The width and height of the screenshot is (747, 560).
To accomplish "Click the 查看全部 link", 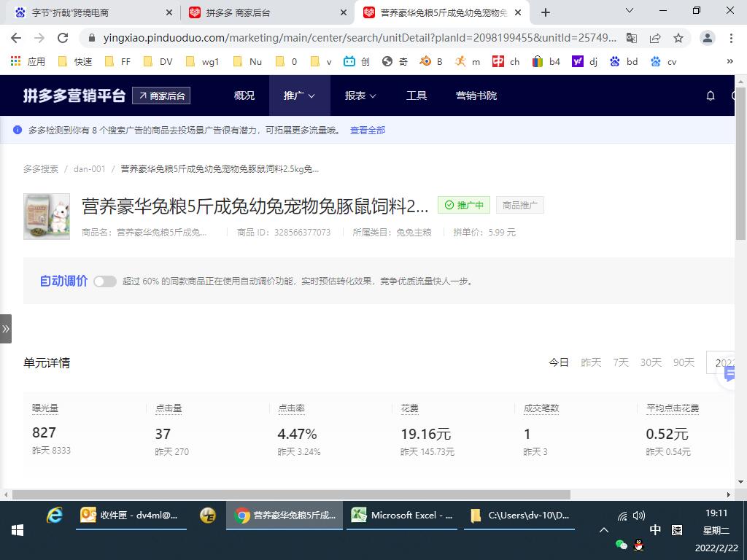I will 368,131.
